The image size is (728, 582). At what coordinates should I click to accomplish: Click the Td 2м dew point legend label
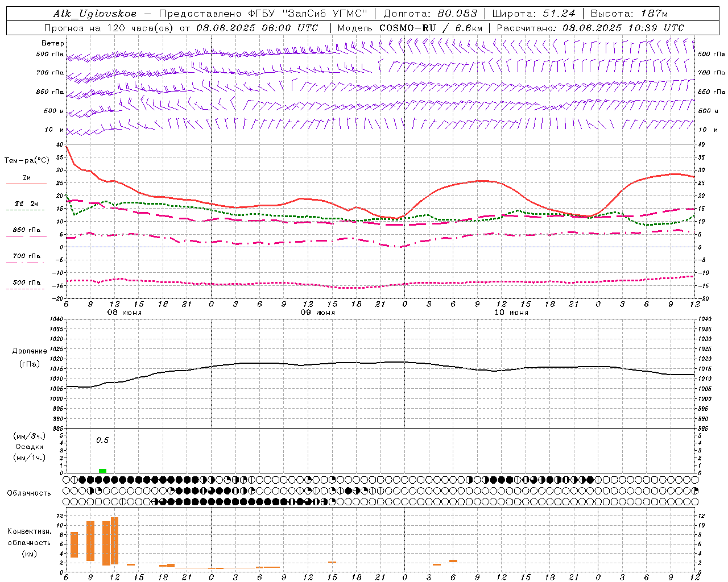pyautogui.click(x=26, y=203)
